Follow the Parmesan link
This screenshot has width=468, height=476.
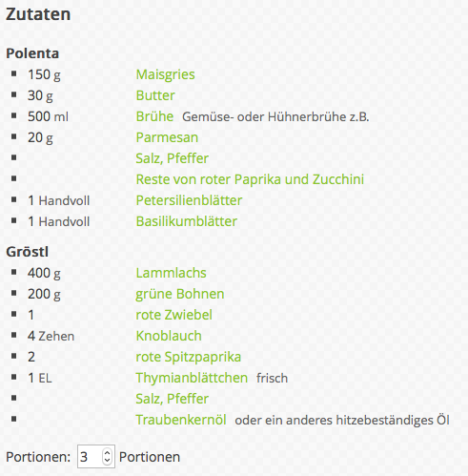(x=167, y=137)
